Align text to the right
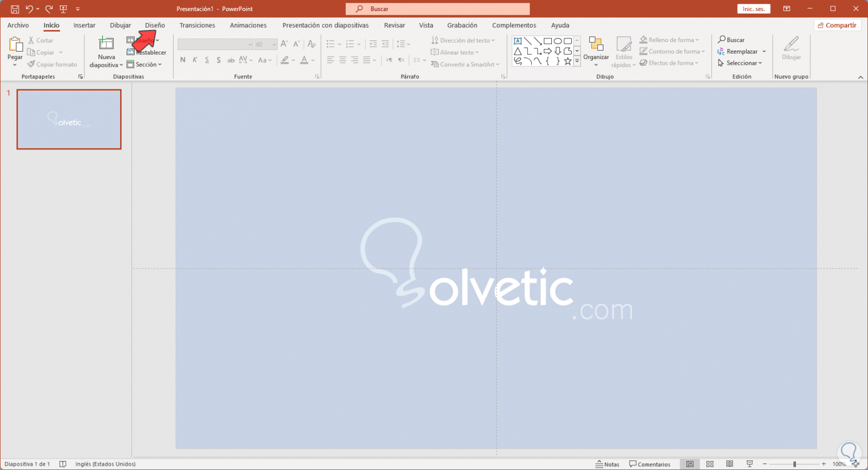Screen dimensions: 868x470 pyautogui.click(x=355, y=60)
